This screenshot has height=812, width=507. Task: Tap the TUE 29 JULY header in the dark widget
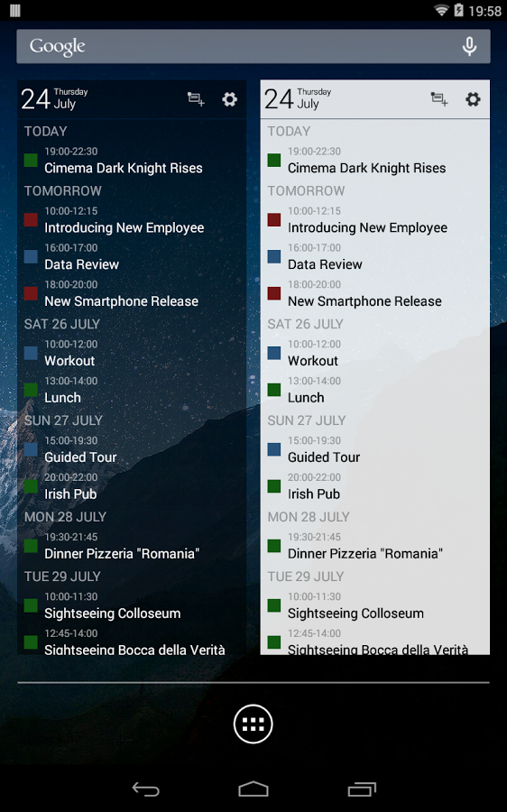(62, 576)
